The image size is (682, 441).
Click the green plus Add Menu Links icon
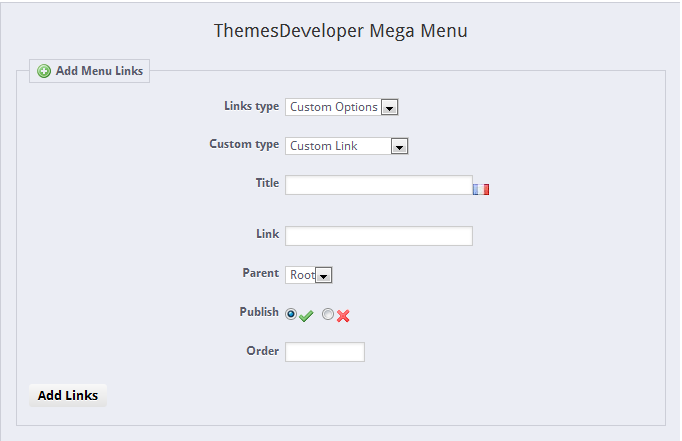[44, 71]
